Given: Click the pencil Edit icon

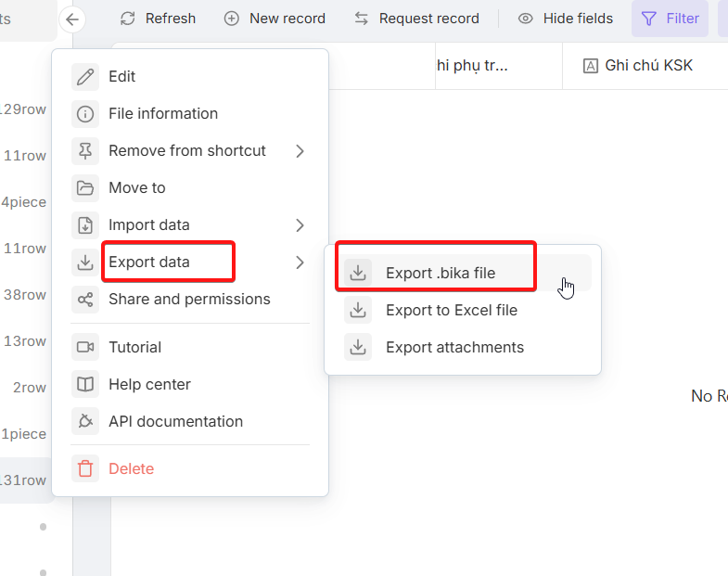Looking at the screenshot, I should tap(85, 76).
